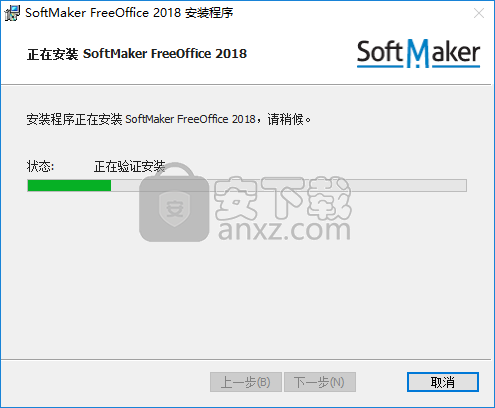This screenshot has width=495, height=408.
Task: Cancel the installation with 取消 button
Action: click(x=443, y=382)
